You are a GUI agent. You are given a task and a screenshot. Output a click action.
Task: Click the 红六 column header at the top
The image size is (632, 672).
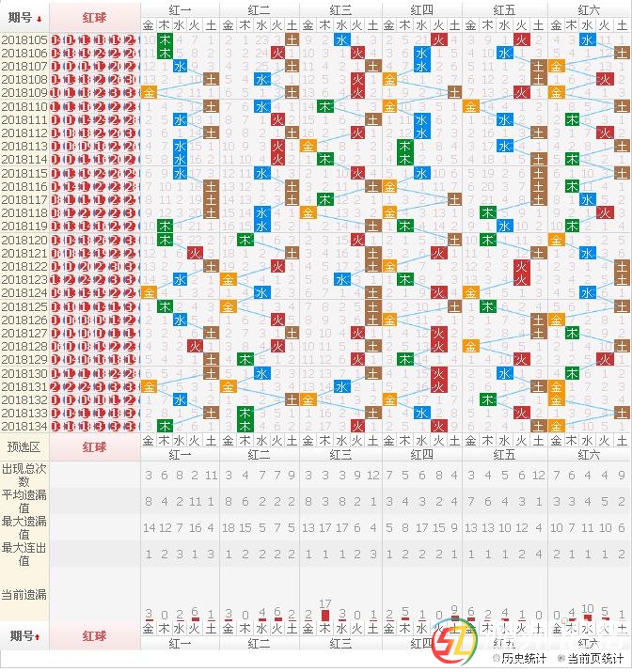(590, 8)
